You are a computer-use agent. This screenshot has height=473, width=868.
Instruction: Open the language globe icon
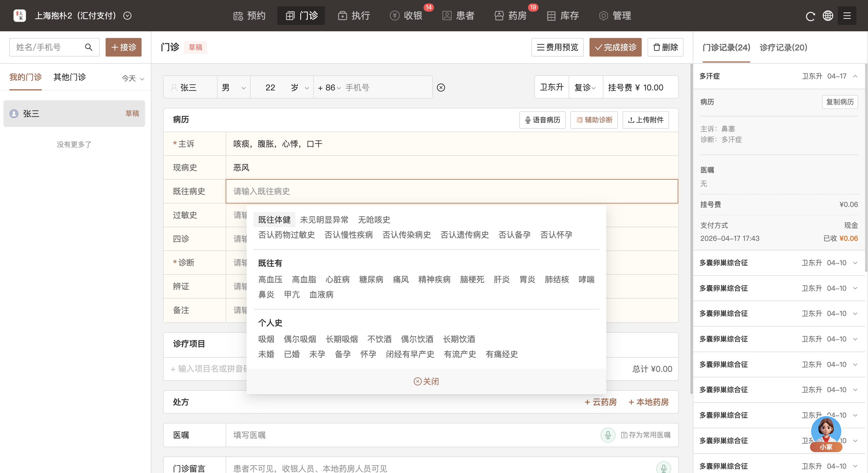828,16
